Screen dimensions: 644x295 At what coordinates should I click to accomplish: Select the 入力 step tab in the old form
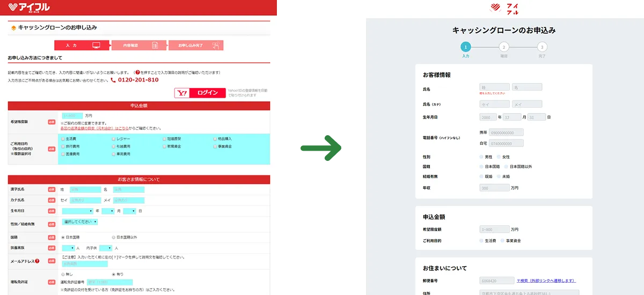point(82,46)
